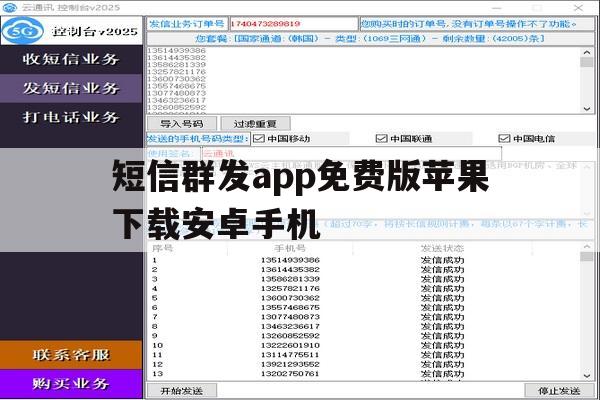Image resolution: width=600 pixels, height=400 pixels.
Task: Click 手机号 column header
Action: [290, 248]
